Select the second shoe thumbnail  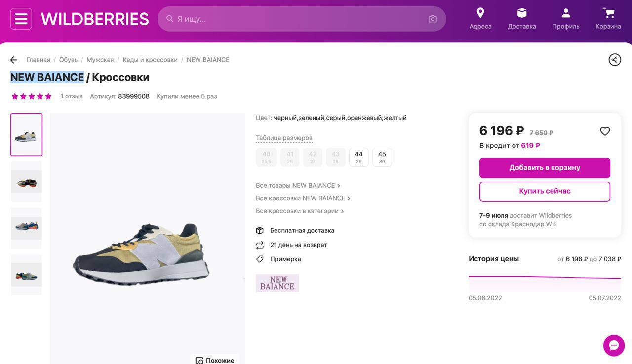point(27,182)
